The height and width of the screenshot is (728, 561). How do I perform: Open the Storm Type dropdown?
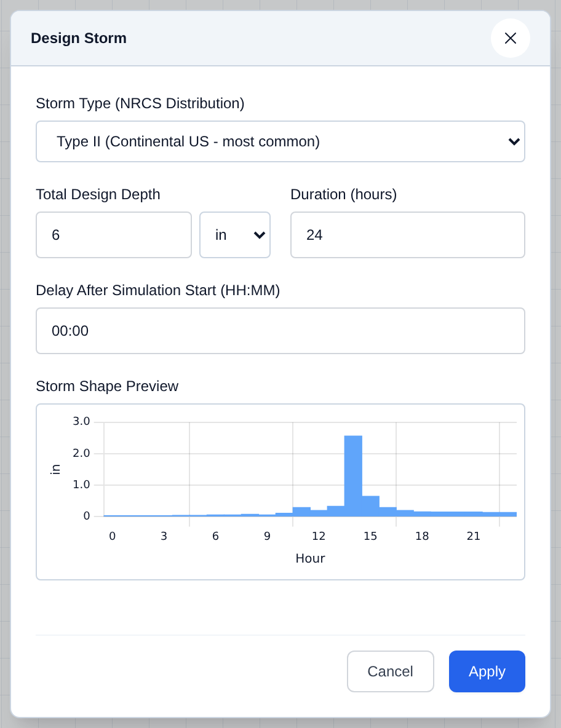click(280, 141)
